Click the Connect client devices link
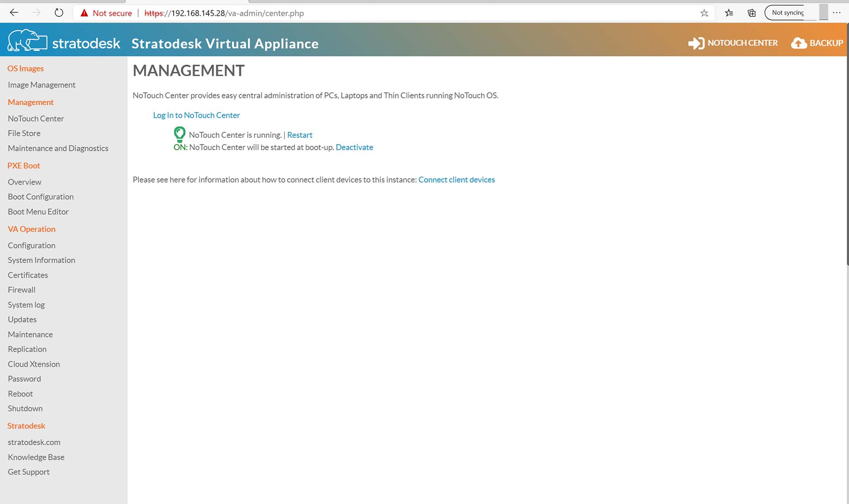 [x=457, y=179]
